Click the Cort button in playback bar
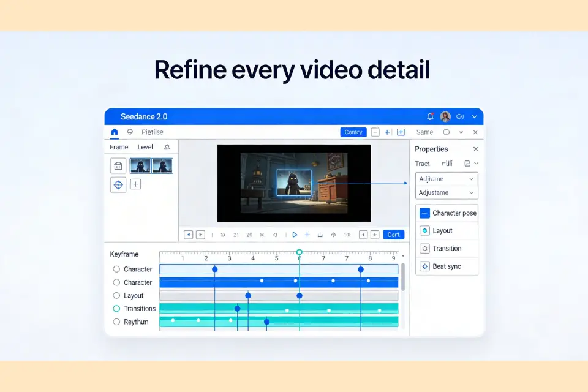This screenshot has height=392, width=588. coord(393,235)
